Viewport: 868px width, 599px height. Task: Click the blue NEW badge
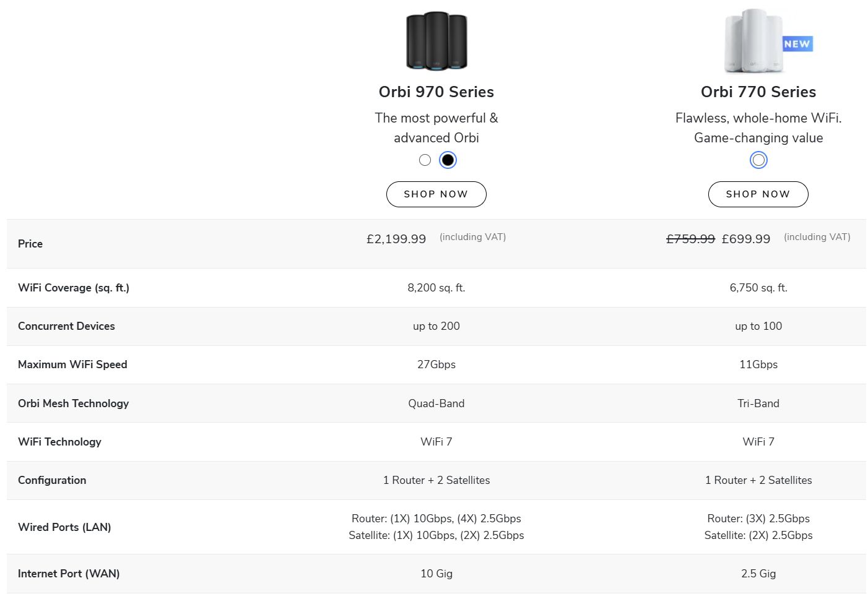(x=797, y=44)
